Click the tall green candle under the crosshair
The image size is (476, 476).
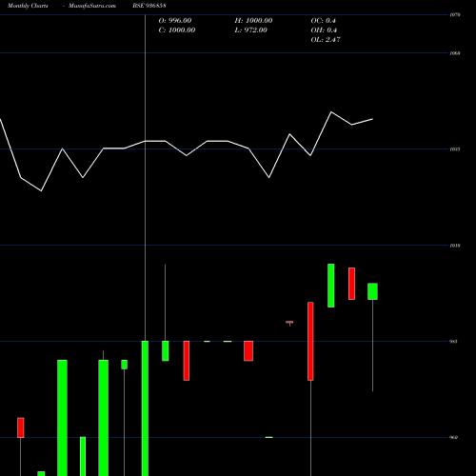pyautogui.click(x=145, y=408)
